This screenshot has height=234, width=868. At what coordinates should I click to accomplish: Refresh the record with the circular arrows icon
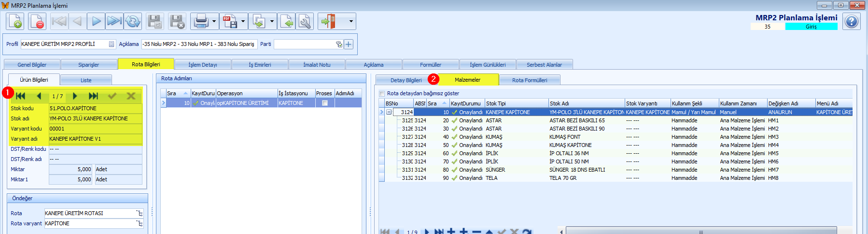point(133,21)
